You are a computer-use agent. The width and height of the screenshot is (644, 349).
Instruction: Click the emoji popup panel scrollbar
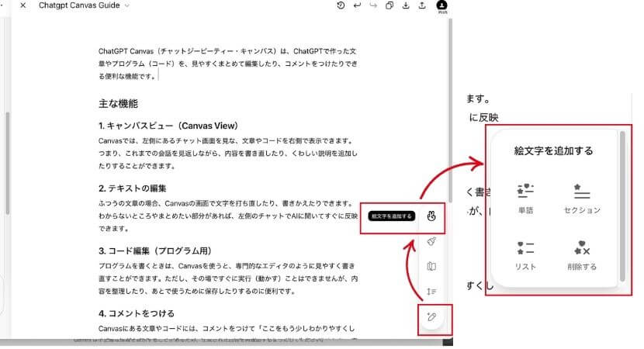pos(622,206)
